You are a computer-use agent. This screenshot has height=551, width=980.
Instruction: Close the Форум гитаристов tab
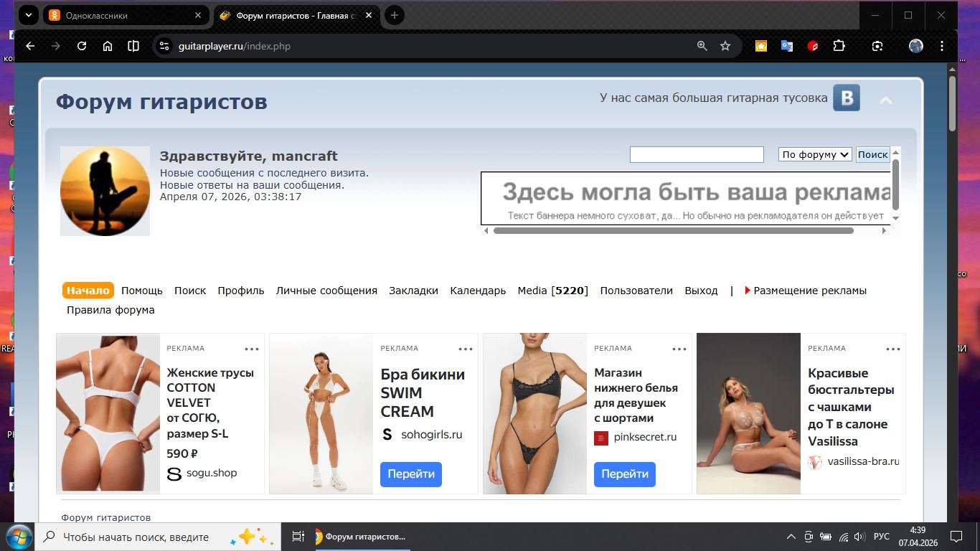tap(369, 15)
